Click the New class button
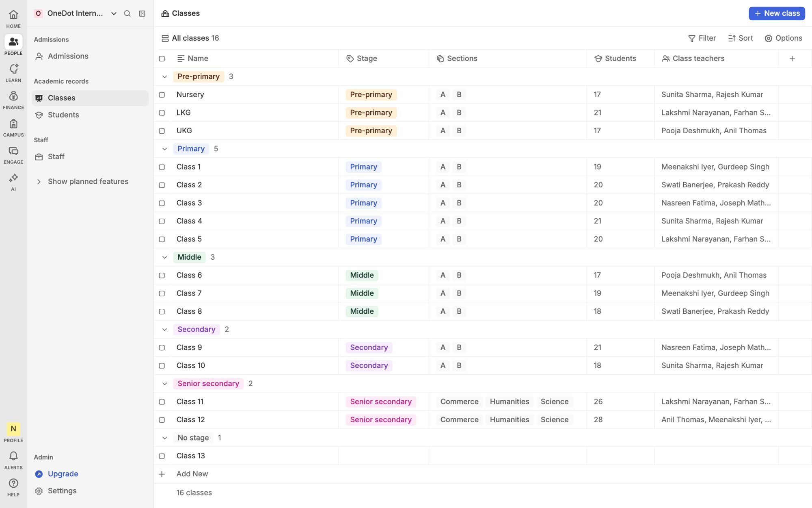Image resolution: width=812 pixels, height=508 pixels. point(777,13)
